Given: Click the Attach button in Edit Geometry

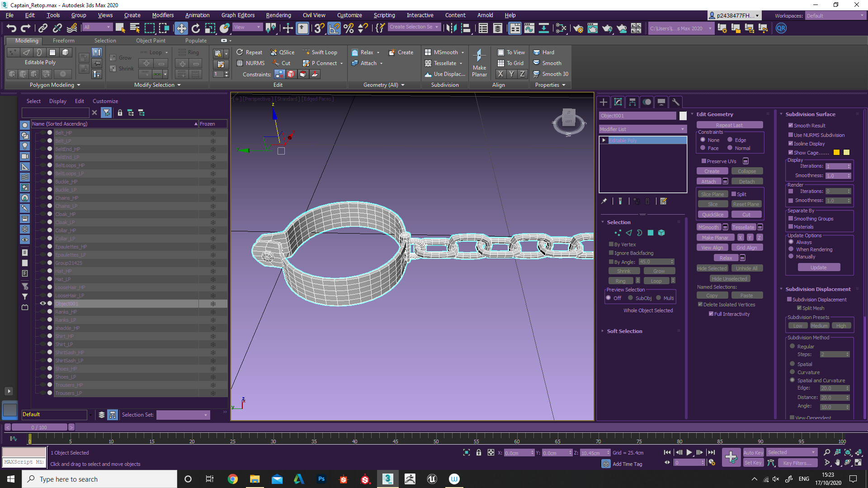Looking at the screenshot, I should point(708,182).
